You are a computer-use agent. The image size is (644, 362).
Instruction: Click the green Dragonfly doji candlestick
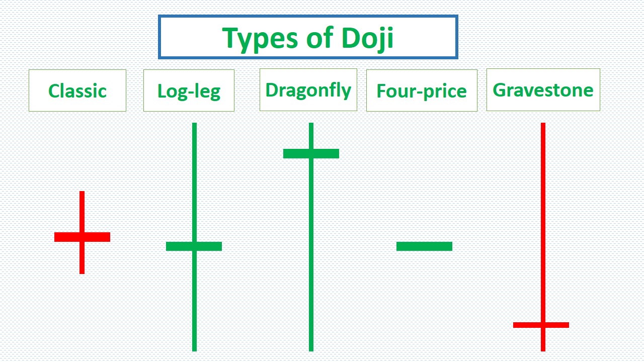tap(311, 237)
